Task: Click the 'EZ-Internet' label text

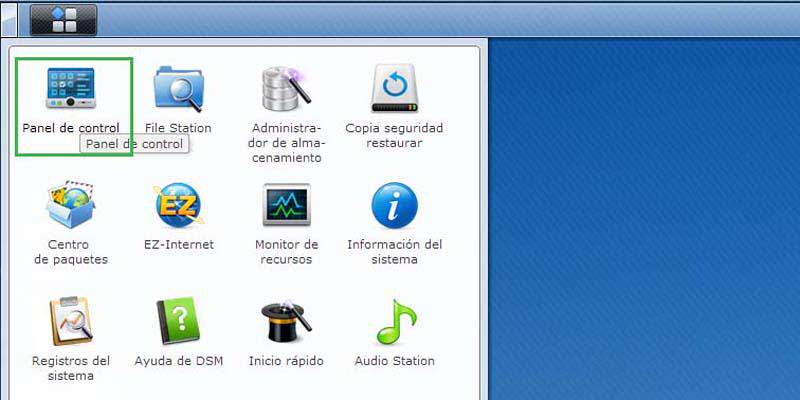Action: (179, 244)
